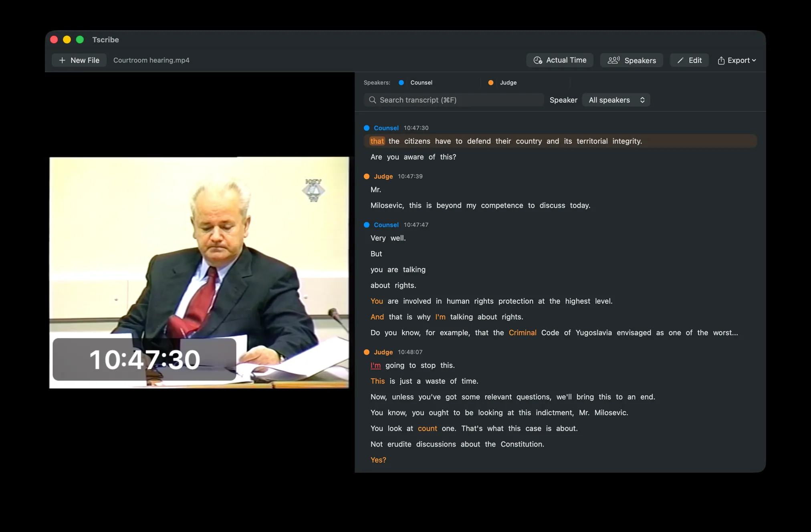Select Counsel name in Speakers legend
Image resolution: width=811 pixels, height=532 pixels.
pos(421,83)
